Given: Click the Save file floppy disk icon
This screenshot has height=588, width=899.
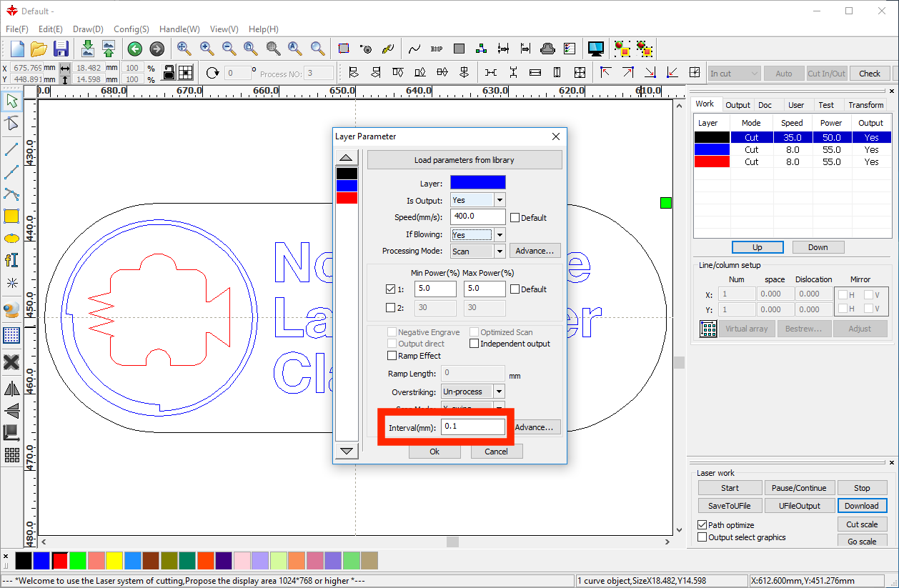Looking at the screenshot, I should (x=61, y=49).
